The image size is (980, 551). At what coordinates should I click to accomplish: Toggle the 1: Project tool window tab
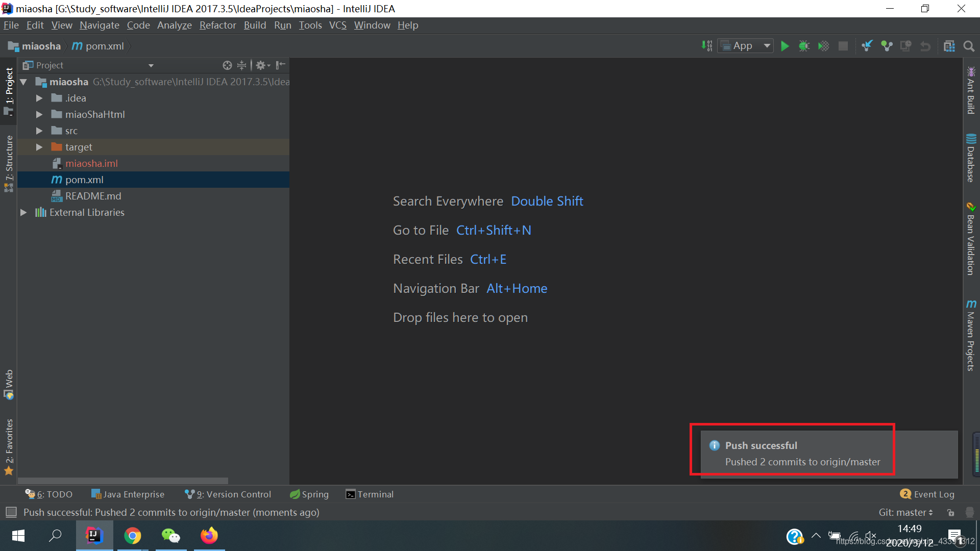click(9, 92)
